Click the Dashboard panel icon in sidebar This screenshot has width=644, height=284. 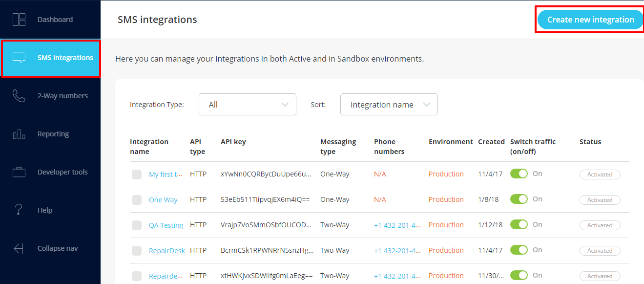[19, 20]
